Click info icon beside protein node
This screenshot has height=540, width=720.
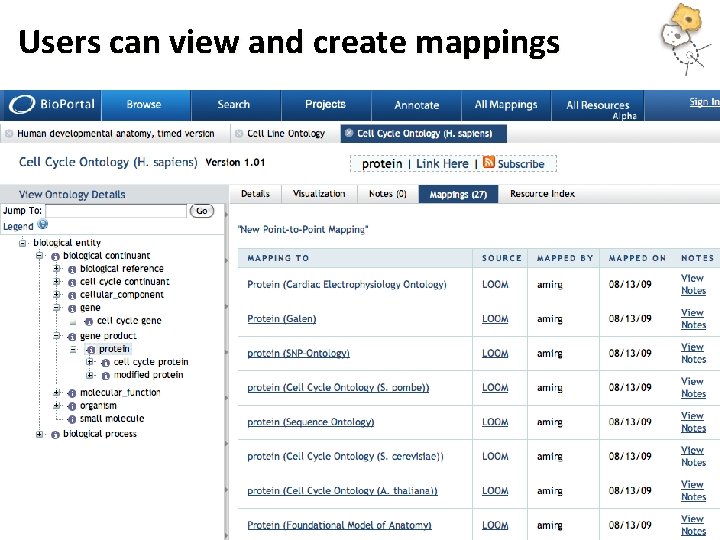pyautogui.click(x=91, y=350)
